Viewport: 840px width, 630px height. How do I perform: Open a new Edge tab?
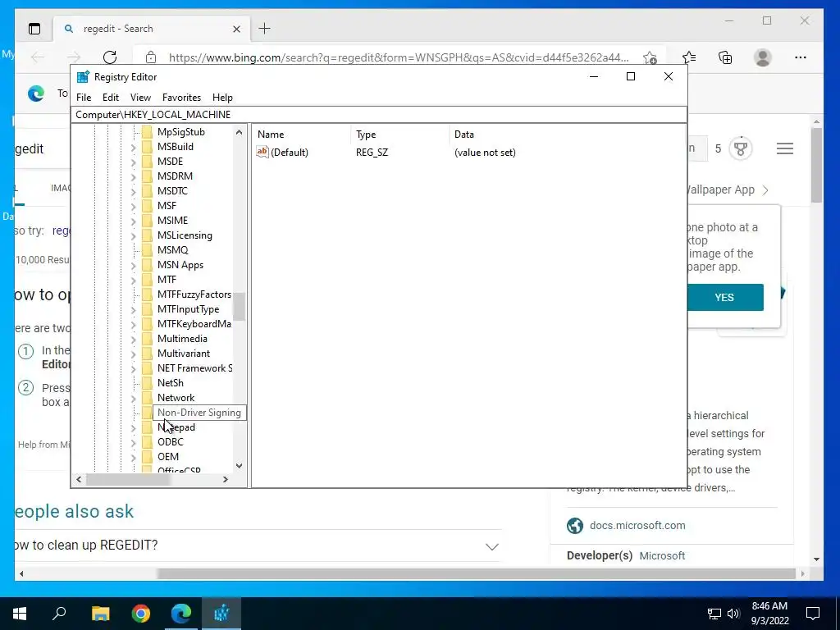(265, 29)
